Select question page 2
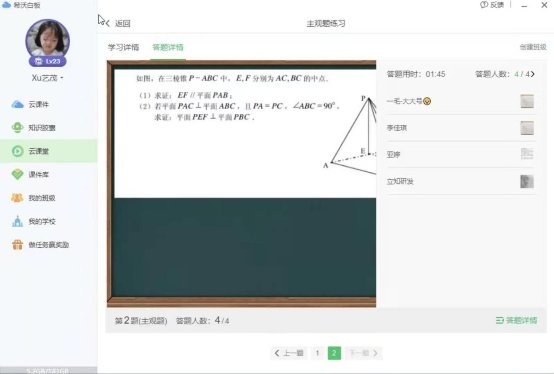Viewport: 554px width, 374px height. [334, 353]
